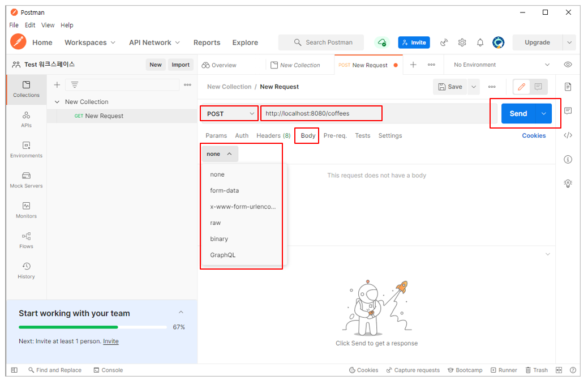
Task: Collapse the body type none dropdown
Action: click(x=220, y=154)
